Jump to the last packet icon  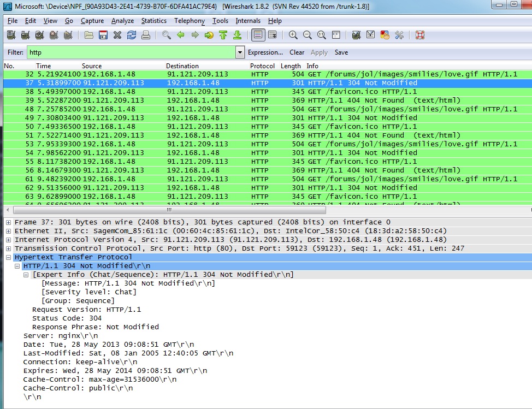pyautogui.click(x=238, y=35)
